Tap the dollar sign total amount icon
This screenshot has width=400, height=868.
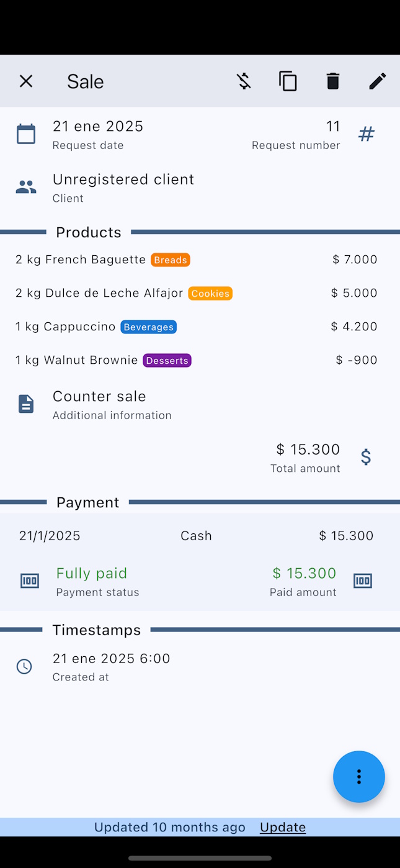tap(366, 457)
